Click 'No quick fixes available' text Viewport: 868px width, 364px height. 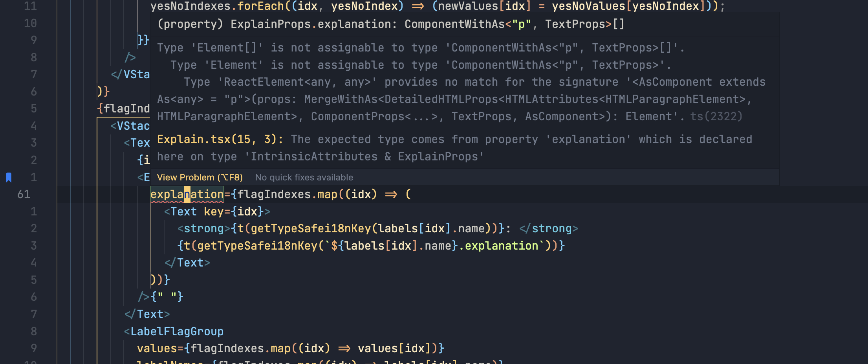[304, 177]
